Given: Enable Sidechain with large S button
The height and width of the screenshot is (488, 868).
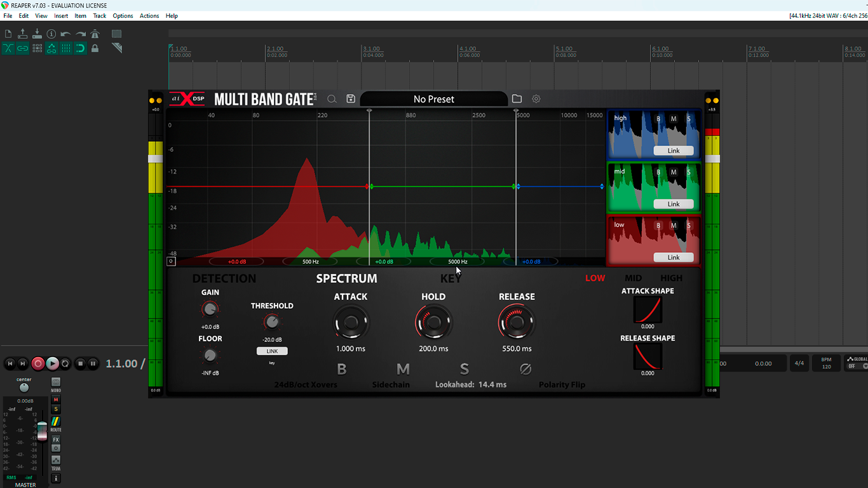Looking at the screenshot, I should [465, 369].
